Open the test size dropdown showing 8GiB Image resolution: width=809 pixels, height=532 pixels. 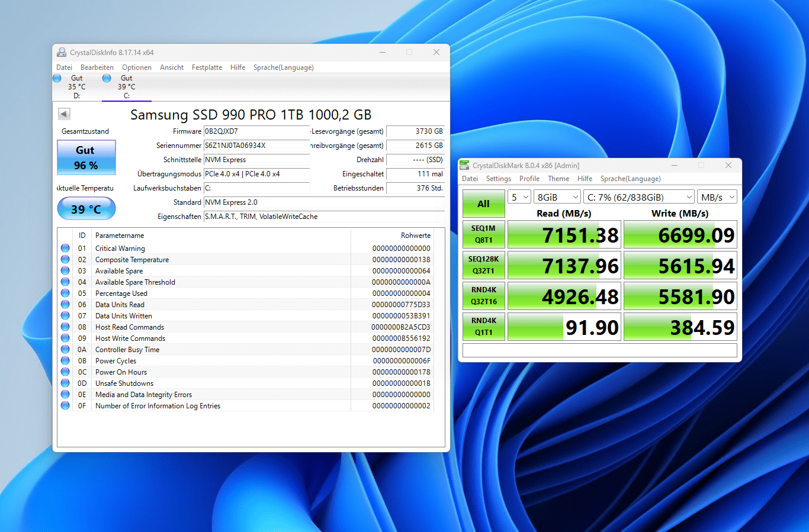[x=557, y=197]
